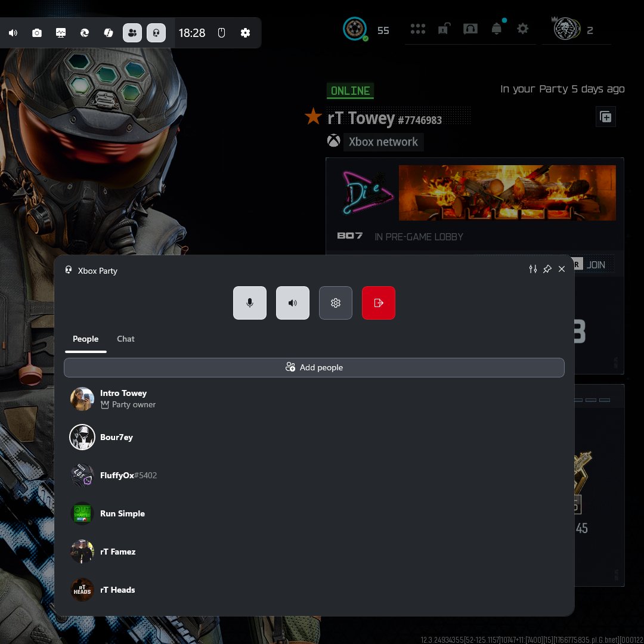Select party owner Intro Towey
This screenshot has width=644, height=644.
[x=314, y=399]
